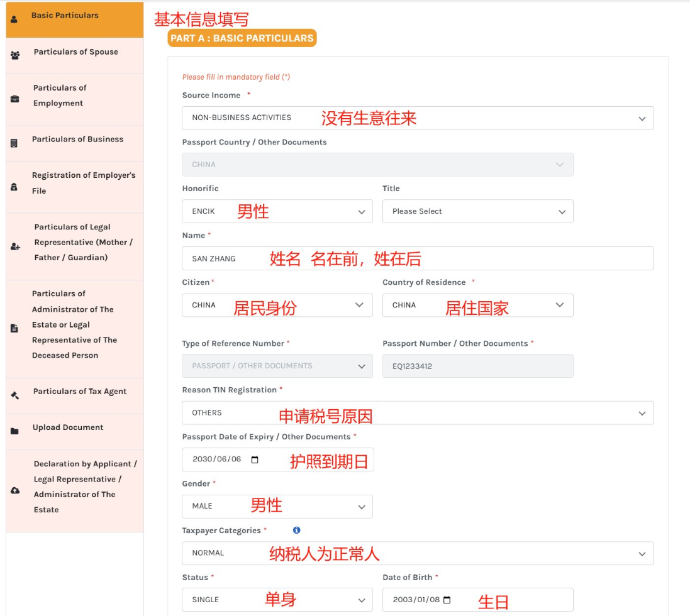Click the group icon for Particulars of Spouse
The width and height of the screenshot is (690, 616).
pos(15,55)
